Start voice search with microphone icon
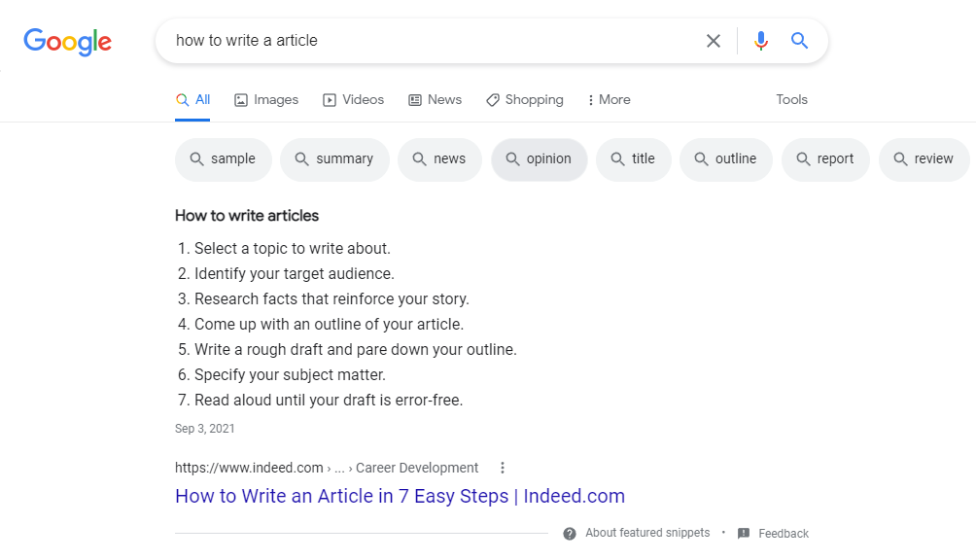Image resolution: width=976 pixels, height=560 pixels. (760, 41)
